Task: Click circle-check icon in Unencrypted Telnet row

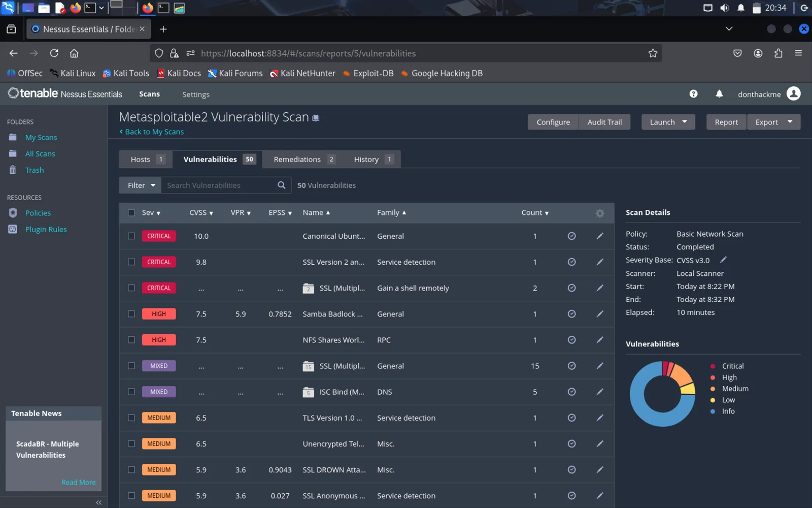Action: point(571,443)
